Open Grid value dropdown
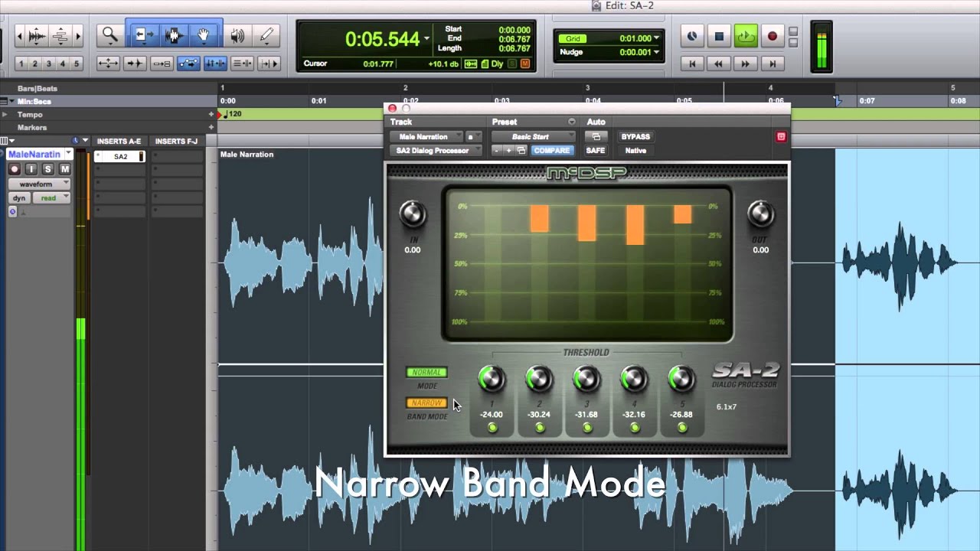The height and width of the screenshot is (551, 980). [656, 38]
